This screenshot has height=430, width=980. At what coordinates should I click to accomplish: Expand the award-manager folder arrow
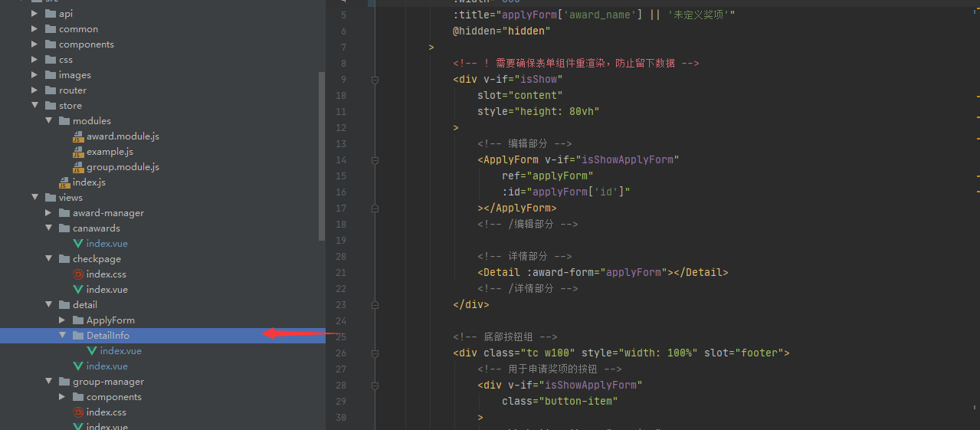coord(48,213)
